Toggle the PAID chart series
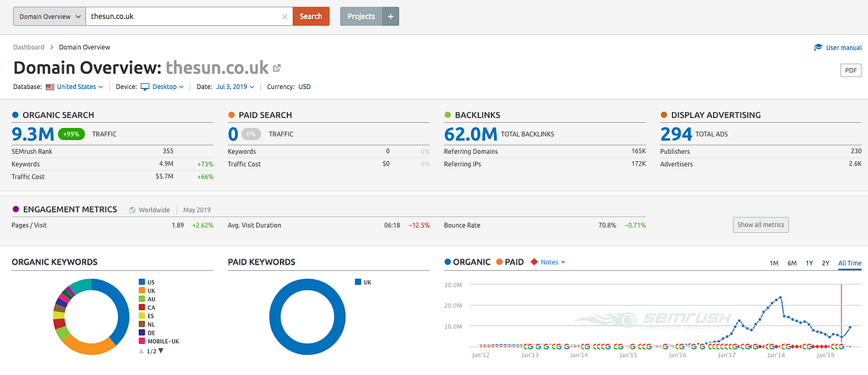The height and width of the screenshot is (375, 868). (x=509, y=262)
